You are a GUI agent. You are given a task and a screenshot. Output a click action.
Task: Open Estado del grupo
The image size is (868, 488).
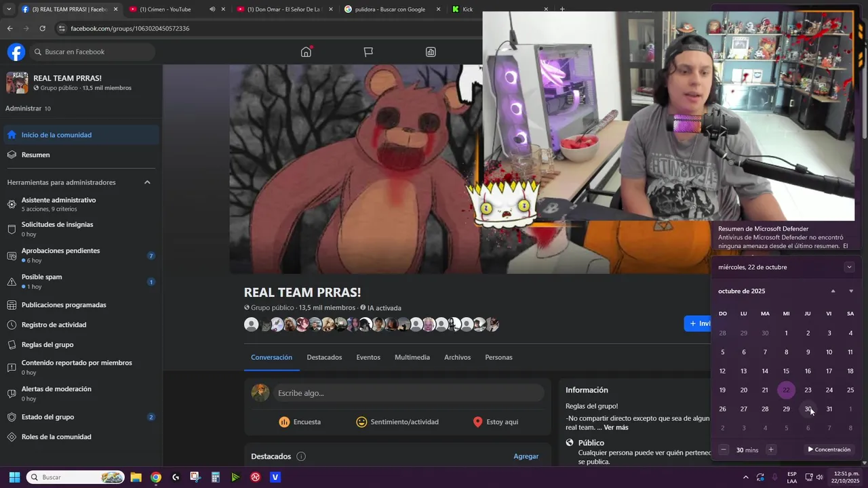tap(81, 417)
